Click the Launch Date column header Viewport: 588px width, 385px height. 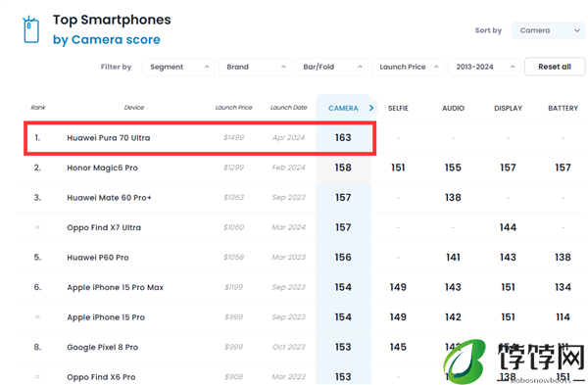tap(289, 108)
